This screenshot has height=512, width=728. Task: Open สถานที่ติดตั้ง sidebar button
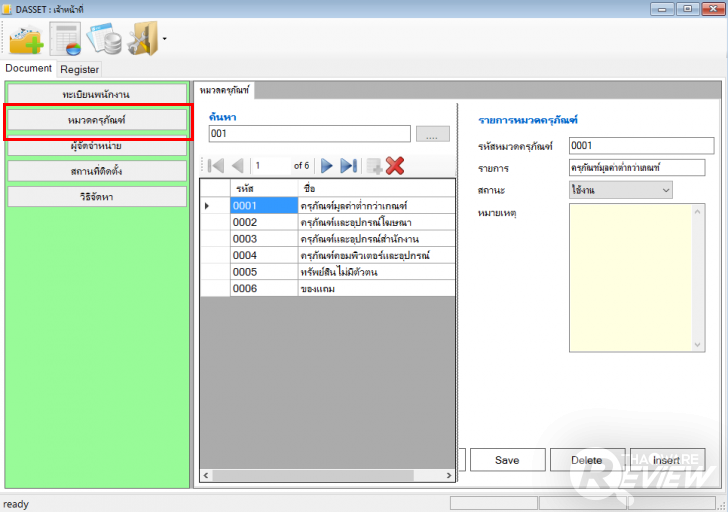pyautogui.click(x=97, y=171)
